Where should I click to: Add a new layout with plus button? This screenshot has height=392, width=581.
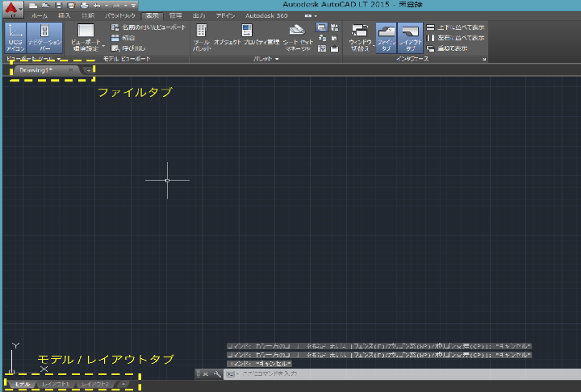click(x=123, y=384)
